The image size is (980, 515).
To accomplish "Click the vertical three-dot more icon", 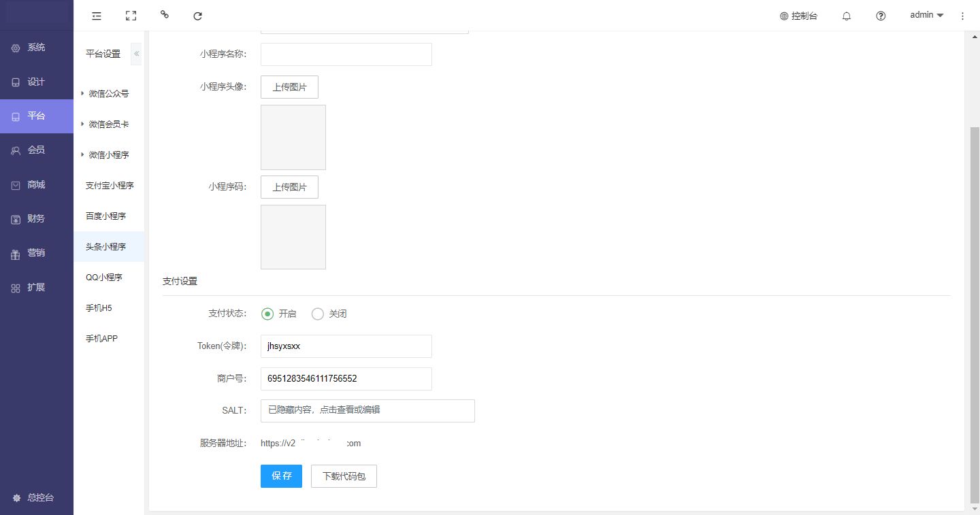I will [962, 16].
